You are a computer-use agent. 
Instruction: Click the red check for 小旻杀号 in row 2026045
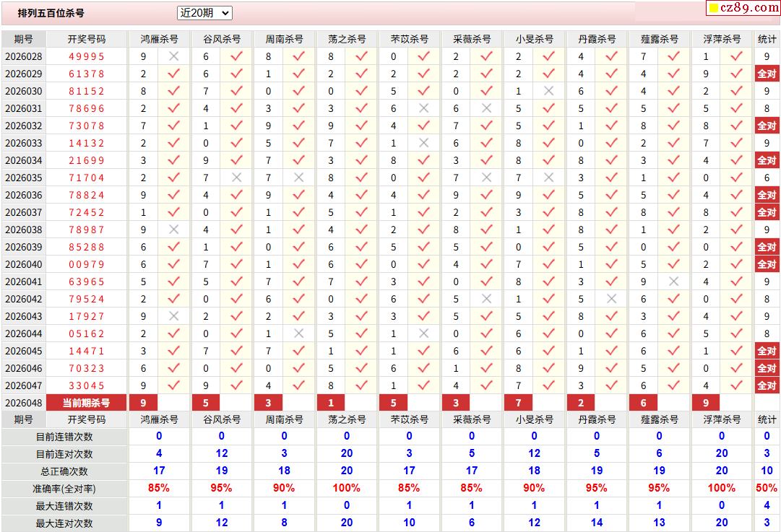point(548,351)
